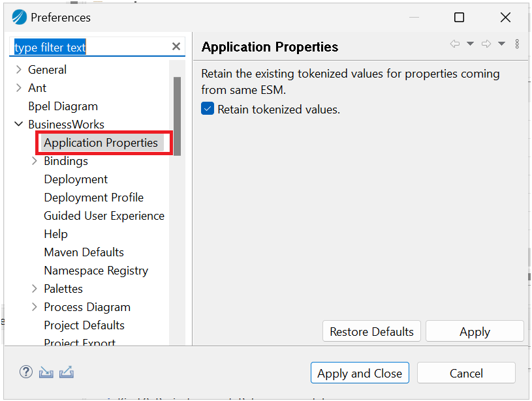
Task: Select Deployment Profile in the tree
Action: pos(93,198)
